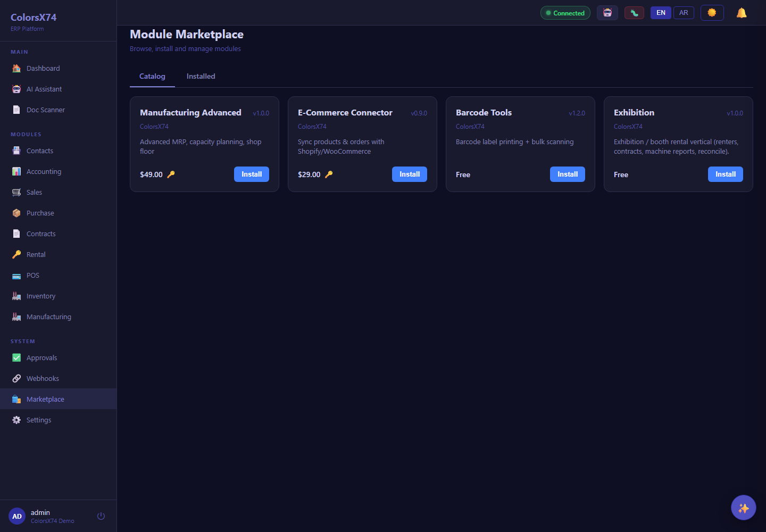The image size is (766, 532).
Task: Open Contacts module in sidebar
Action: [x=59, y=151]
